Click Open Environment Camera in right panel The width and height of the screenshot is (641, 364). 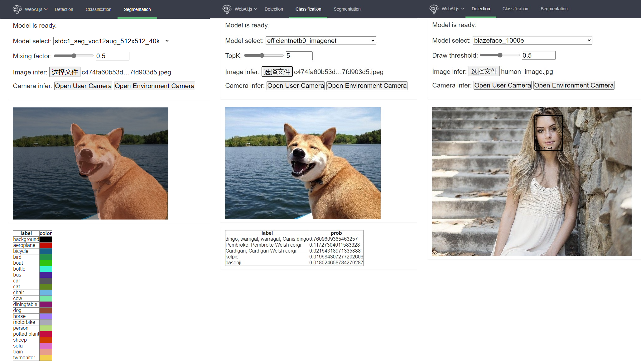[x=574, y=85]
